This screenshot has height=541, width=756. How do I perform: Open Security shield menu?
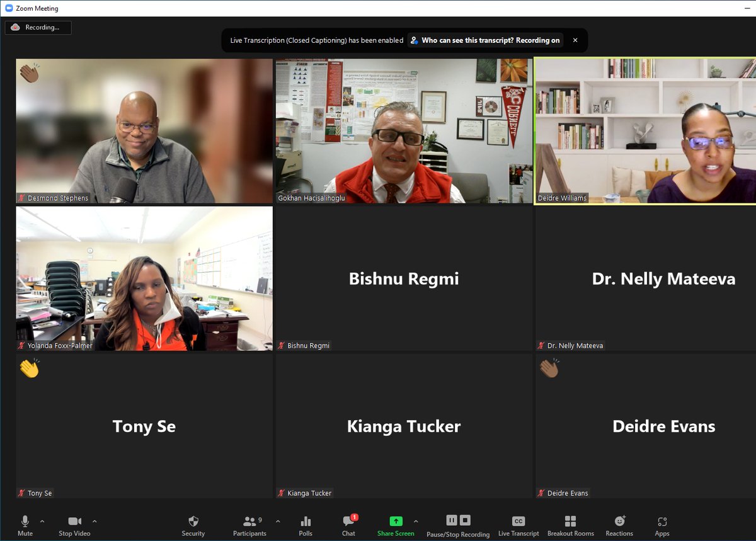(193, 525)
